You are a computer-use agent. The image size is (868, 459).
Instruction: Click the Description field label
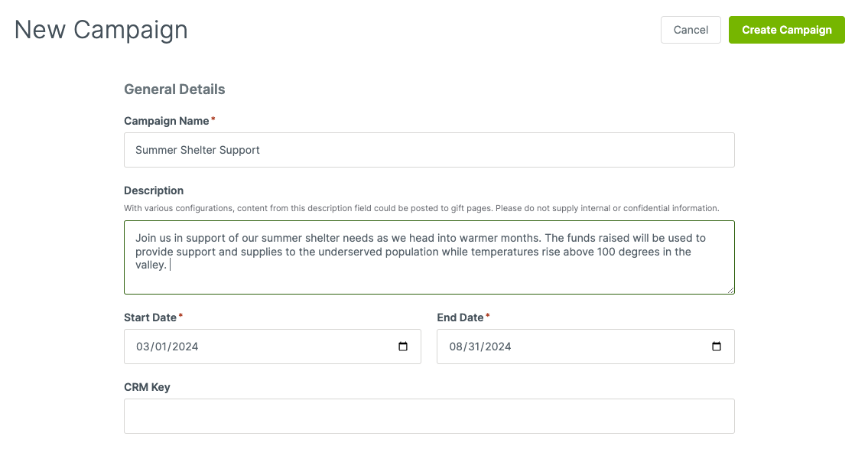coord(154,190)
